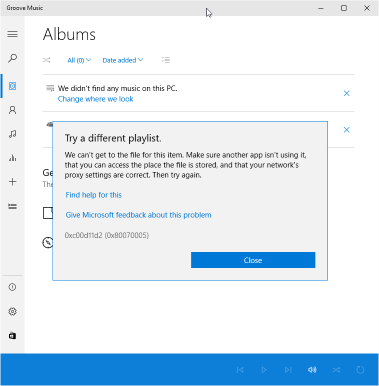Viewport: 379px width, 386px height.
Task: Open the Now Playing bars icon
Action: point(13,158)
